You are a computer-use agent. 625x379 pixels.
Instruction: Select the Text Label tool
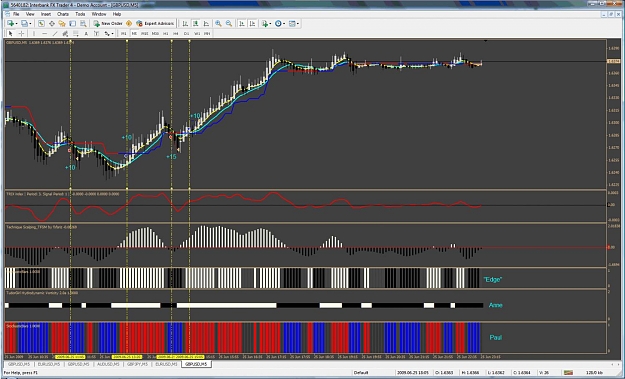[96, 33]
